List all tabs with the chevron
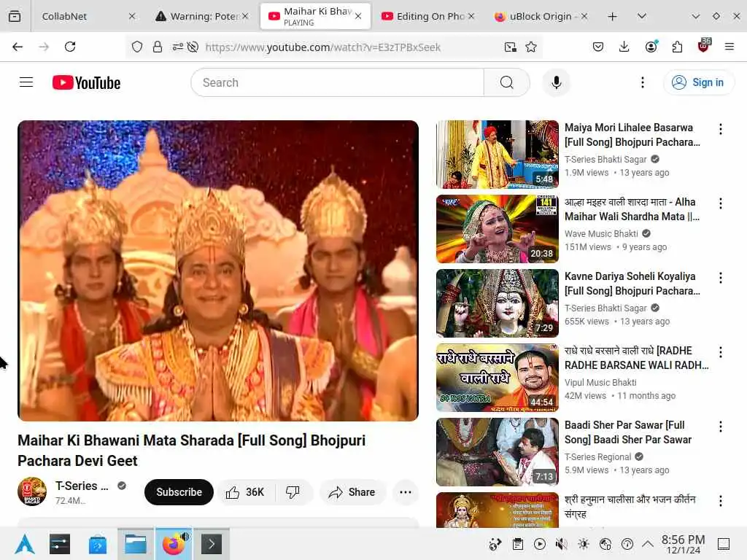Image resolution: width=747 pixels, height=560 pixels. (x=642, y=16)
